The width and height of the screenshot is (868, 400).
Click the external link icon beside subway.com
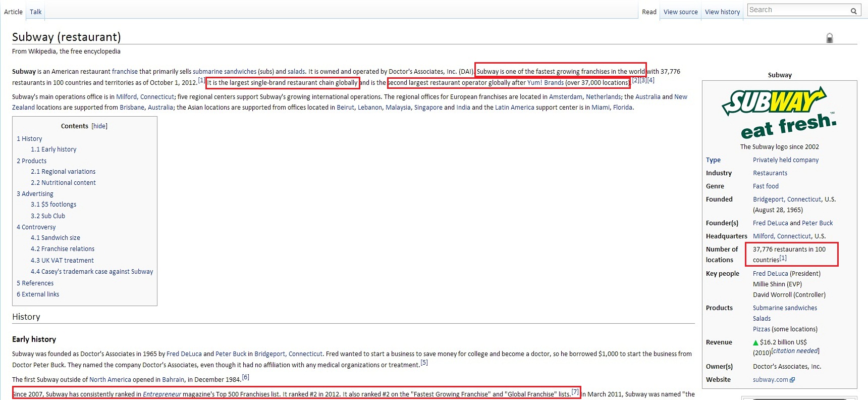792,380
